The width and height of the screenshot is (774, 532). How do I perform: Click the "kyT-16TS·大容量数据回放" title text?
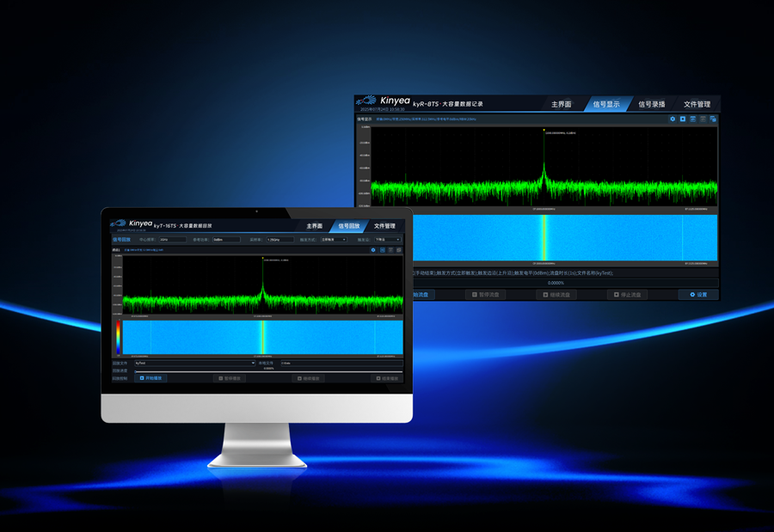pyautogui.click(x=182, y=226)
